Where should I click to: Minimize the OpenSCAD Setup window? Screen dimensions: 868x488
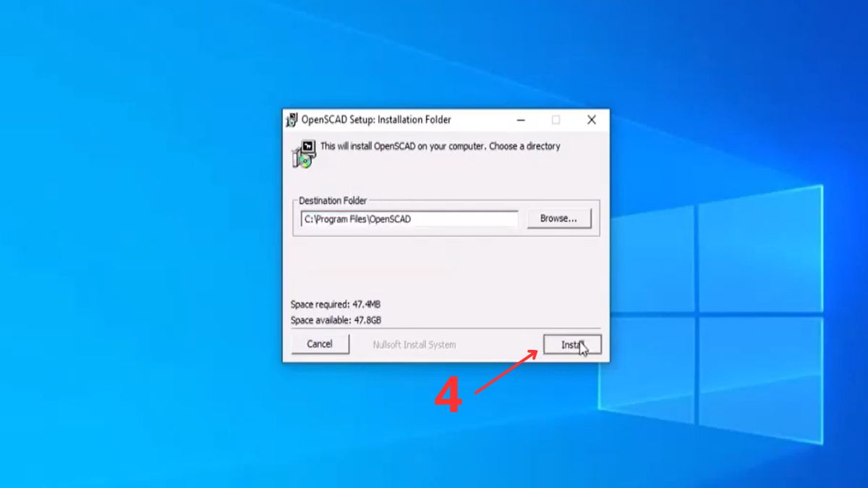pos(521,120)
